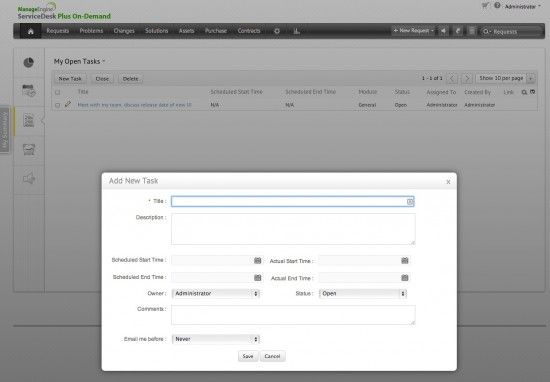Image resolution: width=550 pixels, height=382 pixels.
Task: Tick the select-all checkbox in the table header
Action: 58,92
